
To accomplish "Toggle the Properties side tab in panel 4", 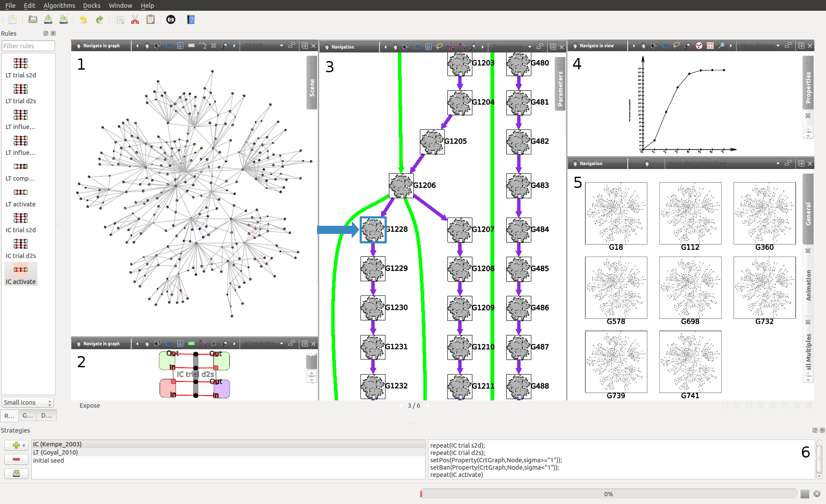I will tap(808, 87).
